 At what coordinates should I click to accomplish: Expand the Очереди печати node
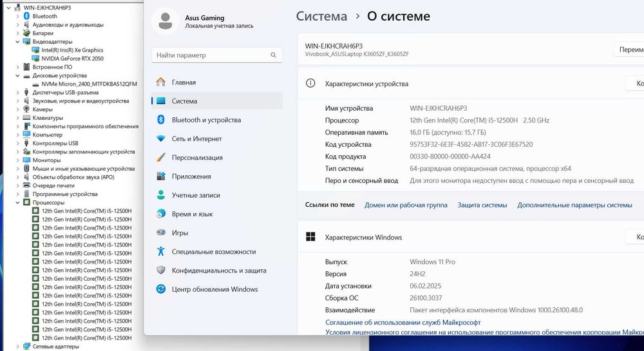tap(17, 185)
